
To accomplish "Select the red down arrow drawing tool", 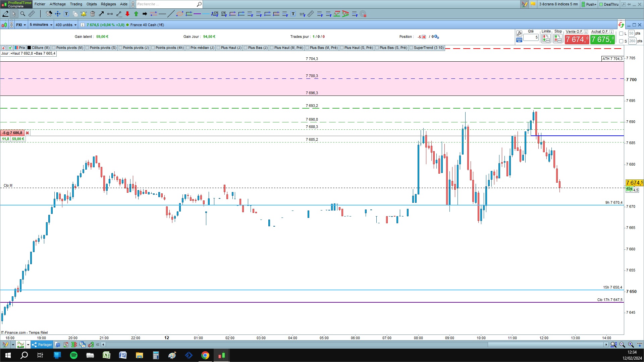I will pyautogui.click(x=127, y=14).
